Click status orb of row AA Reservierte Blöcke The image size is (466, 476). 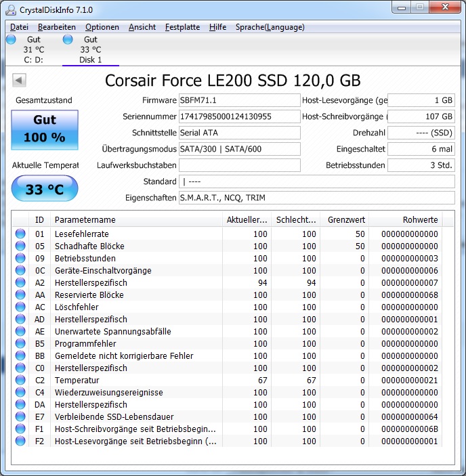tap(20, 295)
